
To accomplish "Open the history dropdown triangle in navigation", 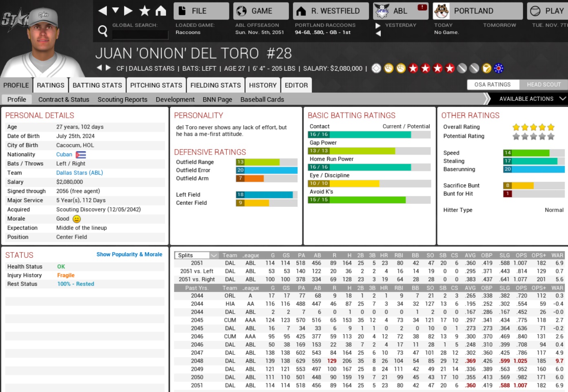I will (115, 10).
